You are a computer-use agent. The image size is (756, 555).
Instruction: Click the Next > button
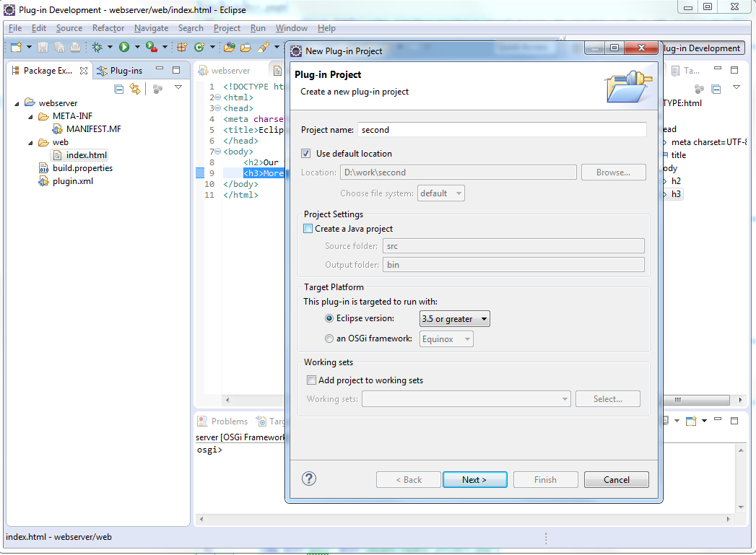coord(474,480)
